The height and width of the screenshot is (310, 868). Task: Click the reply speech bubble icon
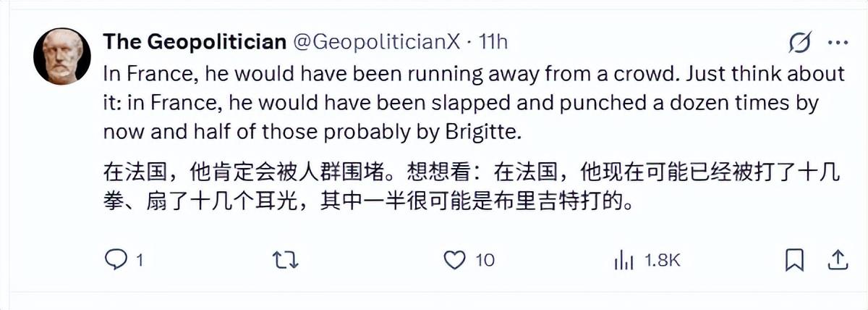coord(115,259)
